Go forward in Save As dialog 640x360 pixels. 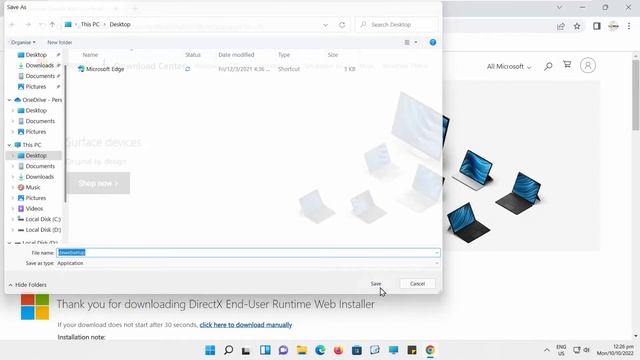click(28, 24)
